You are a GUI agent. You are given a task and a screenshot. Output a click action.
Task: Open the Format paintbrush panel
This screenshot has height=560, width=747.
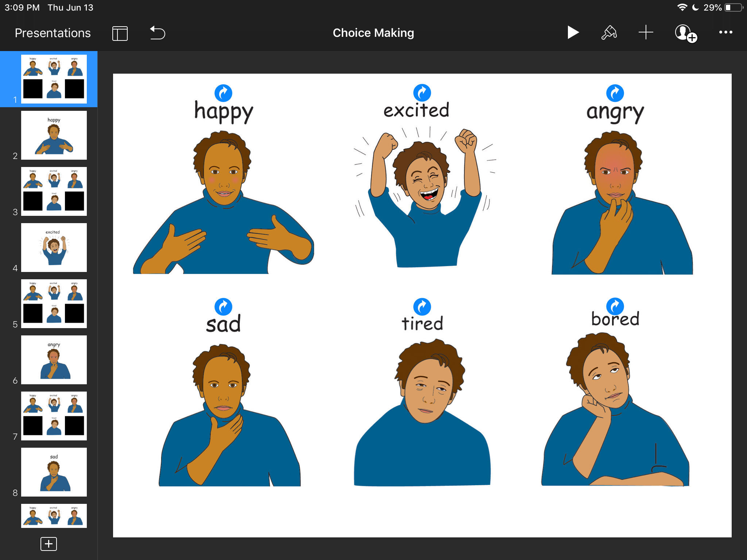pos(609,33)
